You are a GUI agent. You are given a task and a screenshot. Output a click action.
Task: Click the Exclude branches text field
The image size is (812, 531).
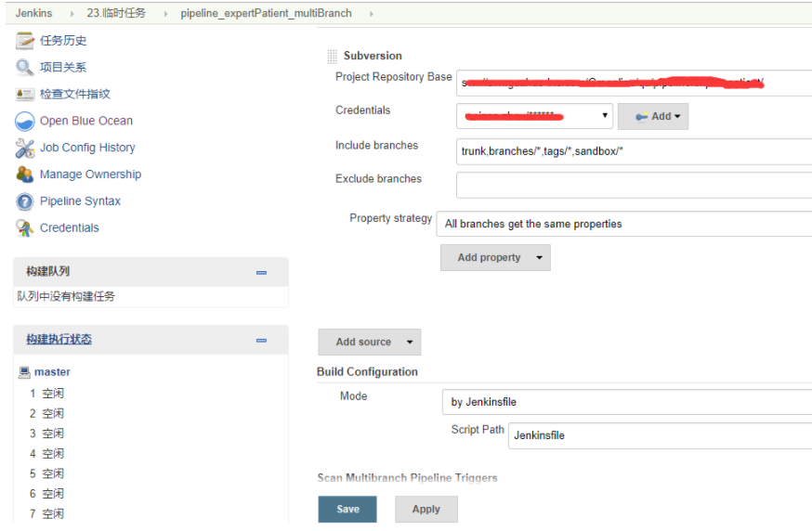click(634, 185)
